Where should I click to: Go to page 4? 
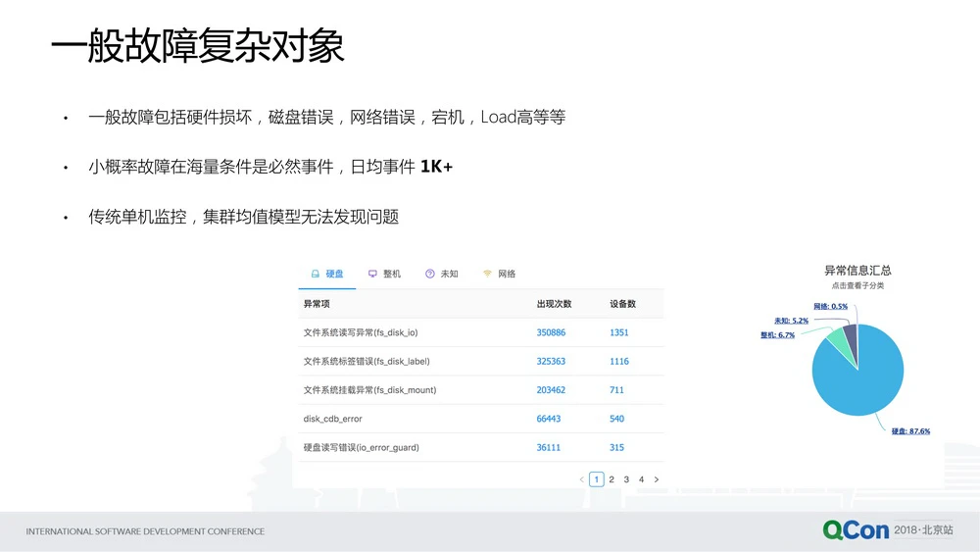click(641, 479)
